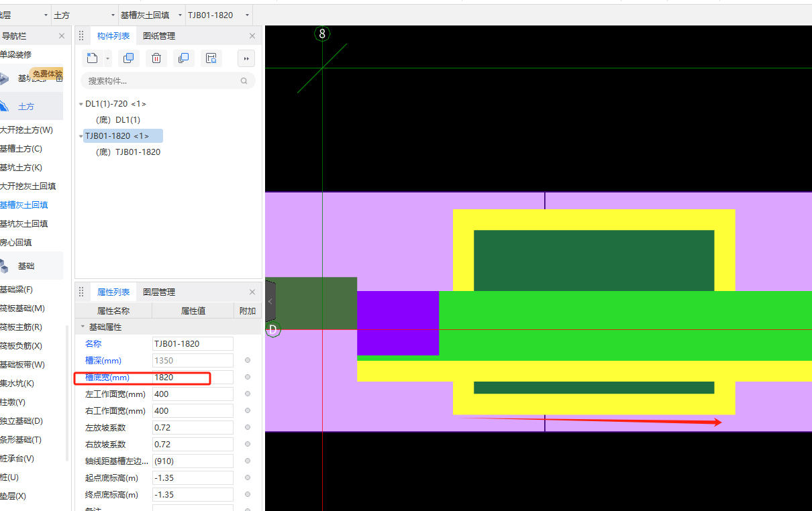Image resolution: width=812 pixels, height=511 pixels.
Task: Select 基槽灰土回填 in navigation
Action: tap(23, 205)
